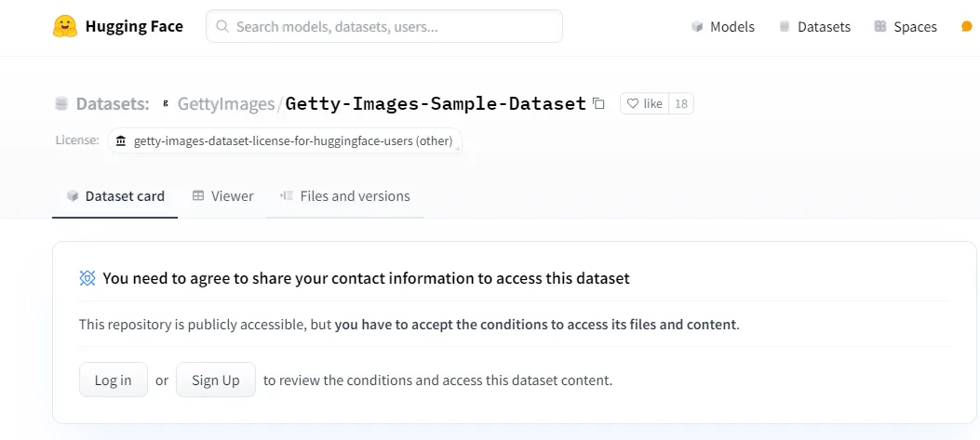Switch to the Viewer tab
Viewport: 980px width, 440px height.
(222, 196)
